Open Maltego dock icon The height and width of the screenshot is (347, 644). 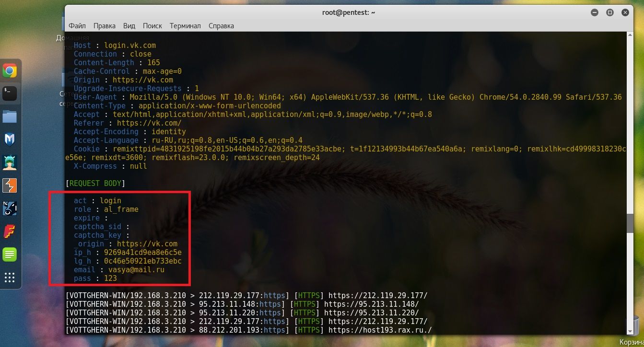point(10,208)
